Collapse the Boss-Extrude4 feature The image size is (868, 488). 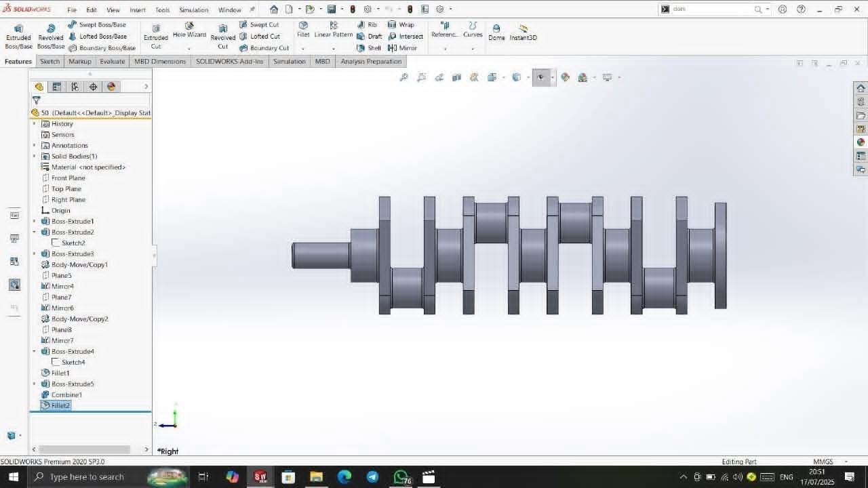[x=35, y=351]
